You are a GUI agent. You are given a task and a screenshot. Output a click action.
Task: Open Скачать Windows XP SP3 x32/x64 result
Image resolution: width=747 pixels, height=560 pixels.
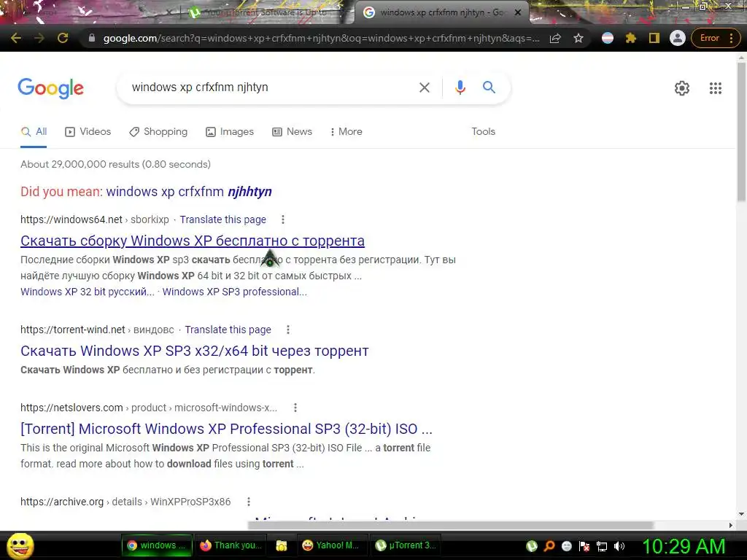click(194, 351)
